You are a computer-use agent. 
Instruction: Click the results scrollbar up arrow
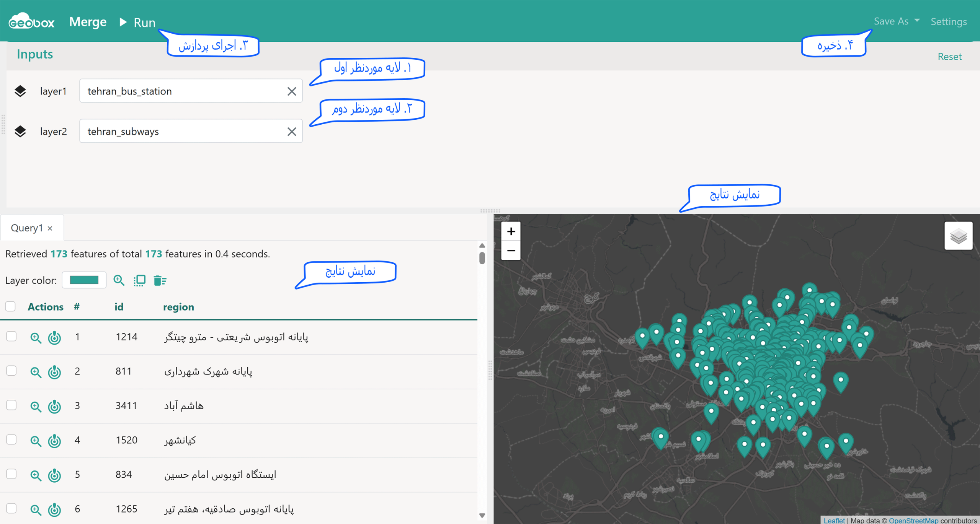tap(482, 246)
